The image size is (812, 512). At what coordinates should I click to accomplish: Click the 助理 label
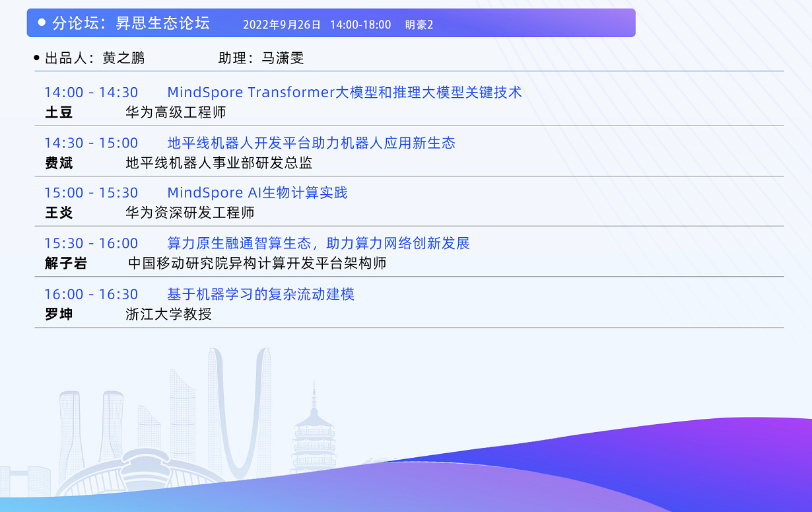pyautogui.click(x=236, y=58)
